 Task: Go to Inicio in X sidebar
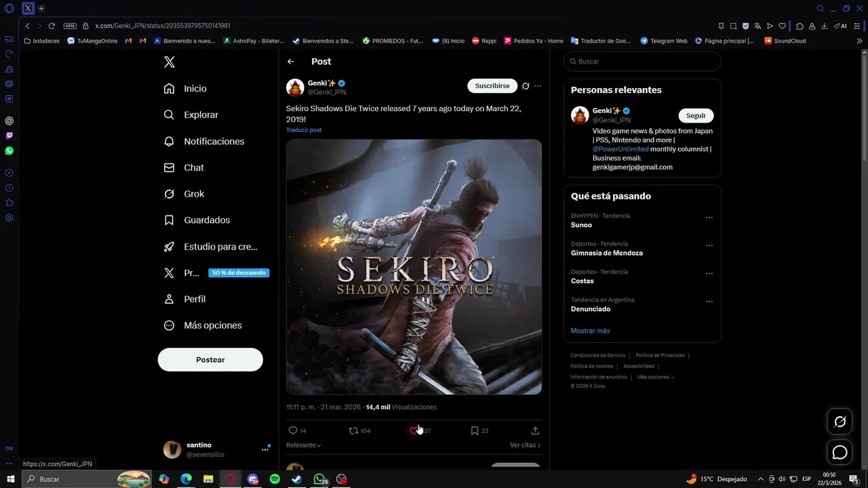click(185, 89)
